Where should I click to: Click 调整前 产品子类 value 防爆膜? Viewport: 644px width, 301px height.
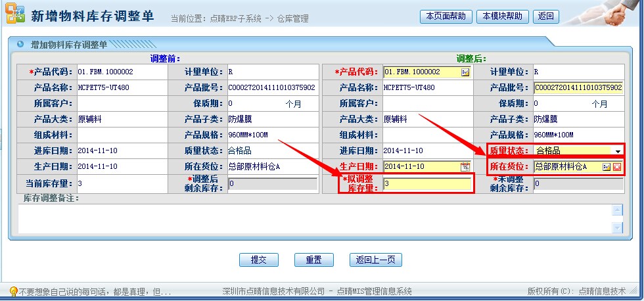click(x=241, y=120)
